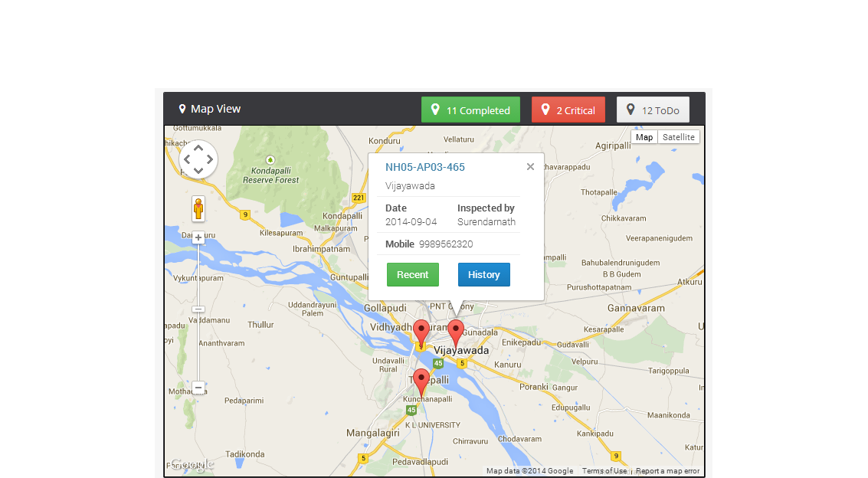The image size is (868, 478).
Task: Click the Kondapalli Reserve Forest park icon
Action: pos(270,160)
